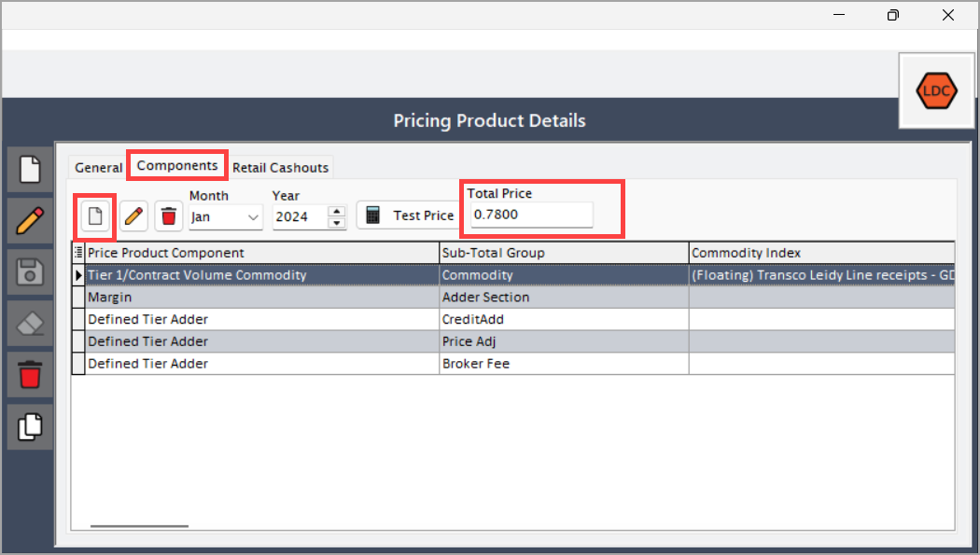
Task: Switch to the General tab
Action: pyautogui.click(x=99, y=167)
